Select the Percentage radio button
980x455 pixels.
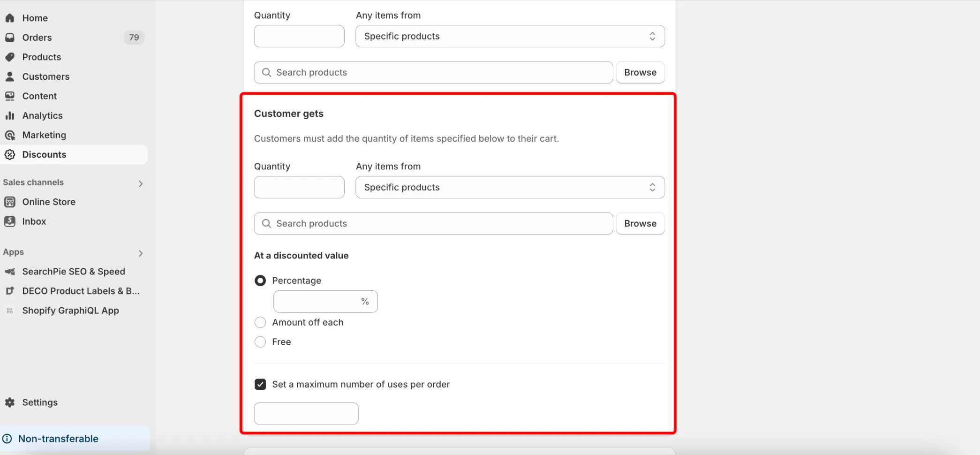[260, 281]
